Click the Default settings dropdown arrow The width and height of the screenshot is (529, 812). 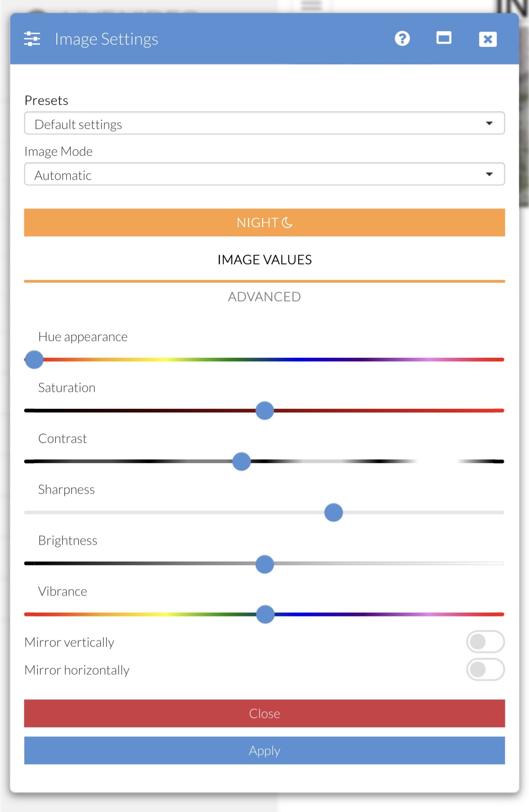point(489,124)
